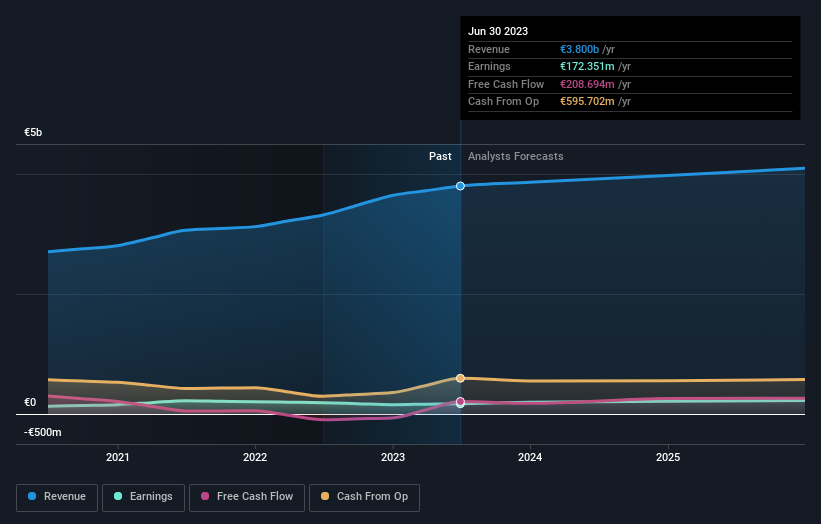Image resolution: width=821 pixels, height=524 pixels.
Task: Click the 2025 x-axis label
Action: 668,458
